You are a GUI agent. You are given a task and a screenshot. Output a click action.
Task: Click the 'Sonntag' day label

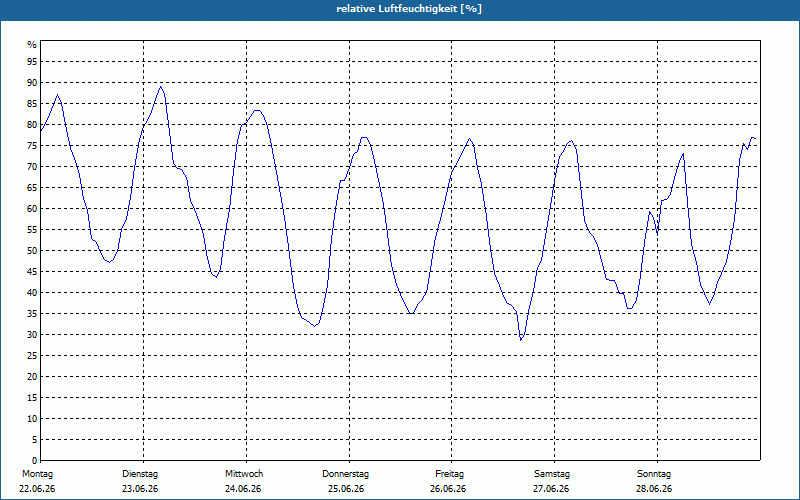[x=654, y=474]
